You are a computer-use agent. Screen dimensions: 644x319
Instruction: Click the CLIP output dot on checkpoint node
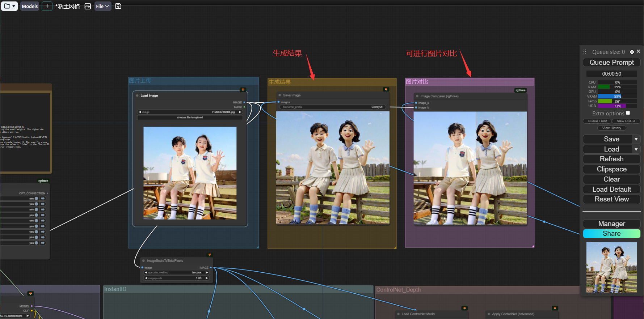(x=32, y=311)
